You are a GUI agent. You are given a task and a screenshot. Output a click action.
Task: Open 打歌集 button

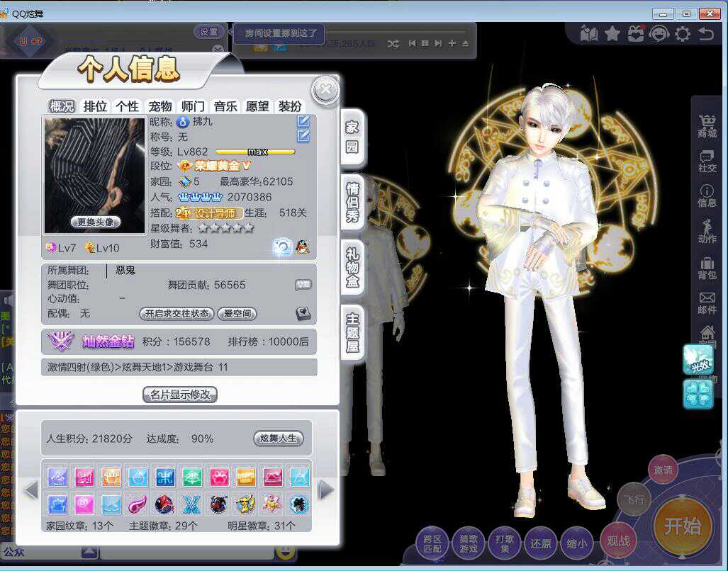505,543
